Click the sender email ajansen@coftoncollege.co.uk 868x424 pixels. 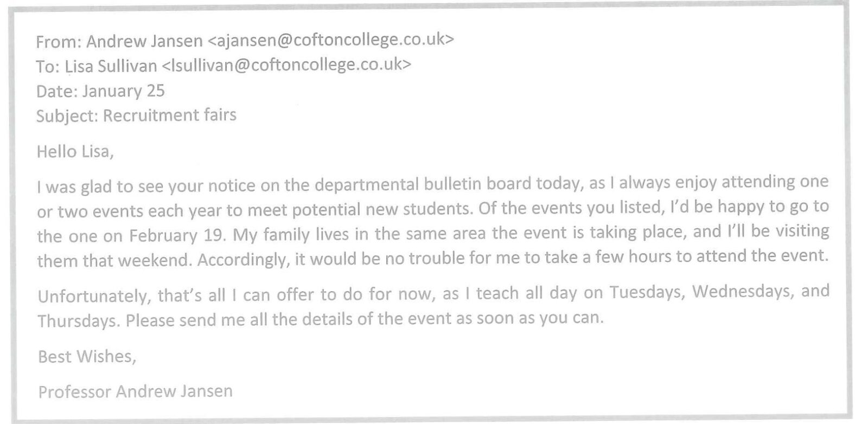click(331, 41)
